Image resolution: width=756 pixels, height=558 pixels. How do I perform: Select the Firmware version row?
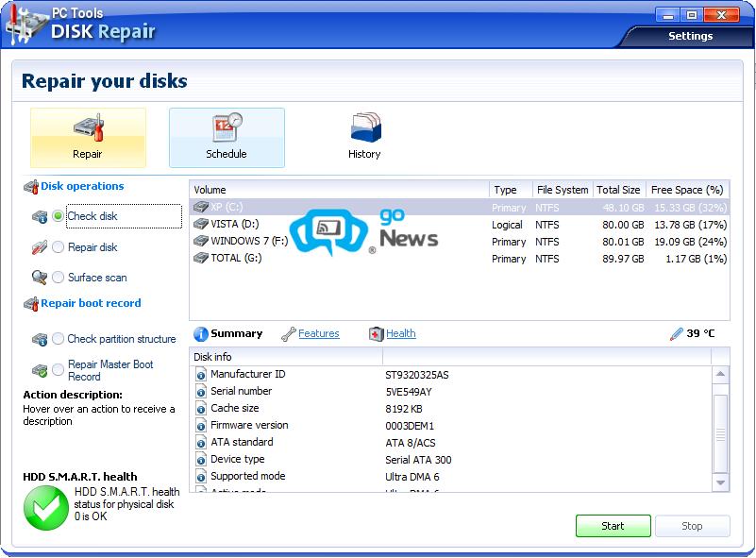click(x=451, y=426)
